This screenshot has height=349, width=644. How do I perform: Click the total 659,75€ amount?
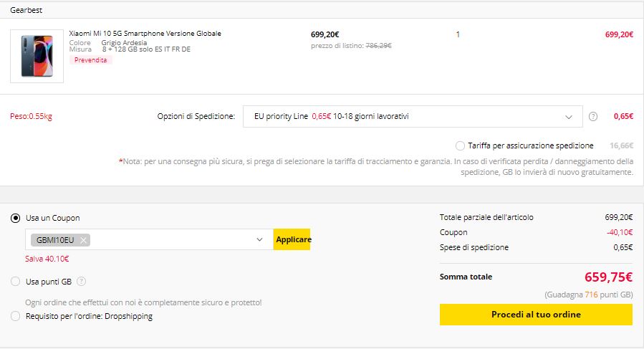pos(608,277)
